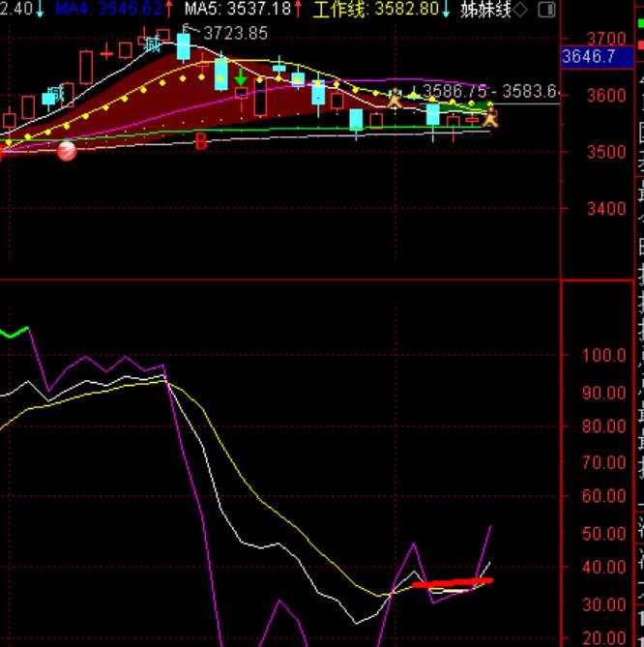Click the person icon beside the 3586.75 label

395,98
